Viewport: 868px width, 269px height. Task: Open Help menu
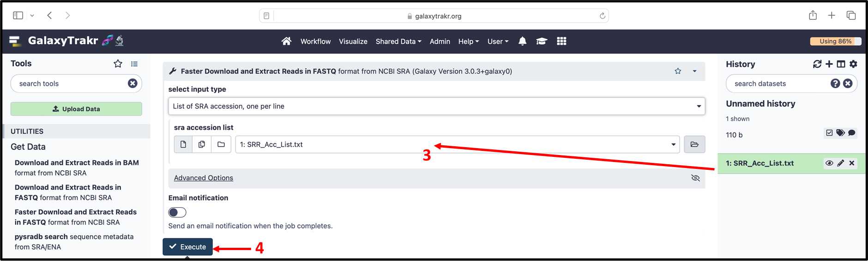[468, 42]
